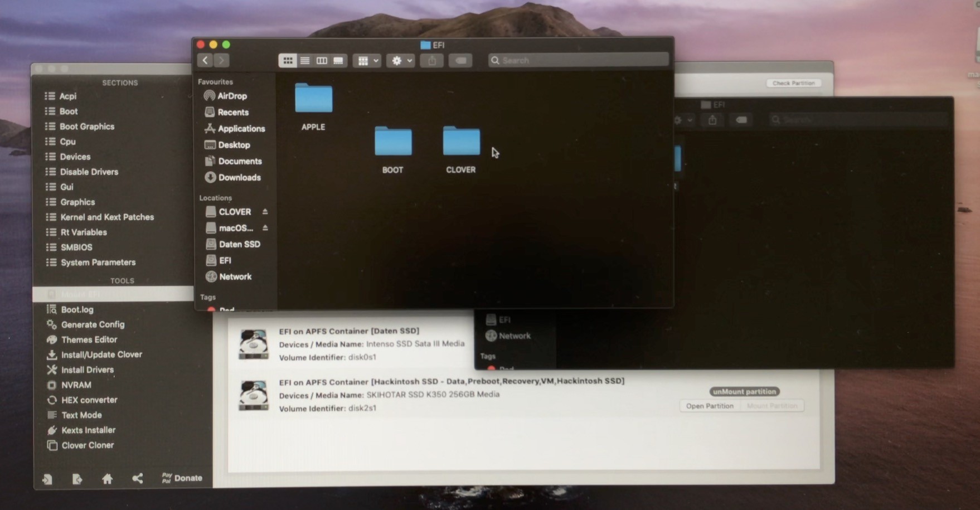Select Network in the background Finder window
The image size is (980, 510).
pos(508,336)
